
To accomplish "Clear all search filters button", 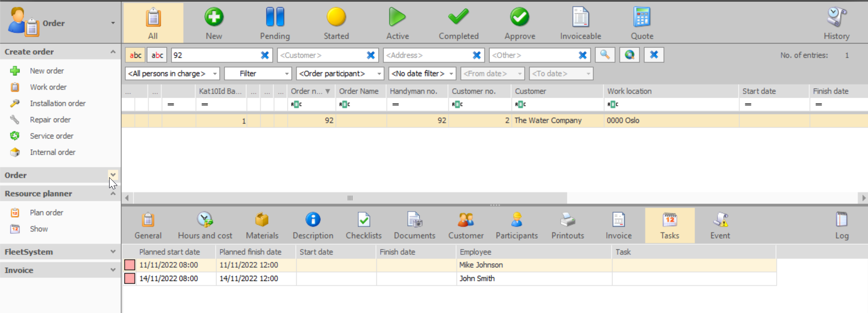I will click(x=654, y=55).
